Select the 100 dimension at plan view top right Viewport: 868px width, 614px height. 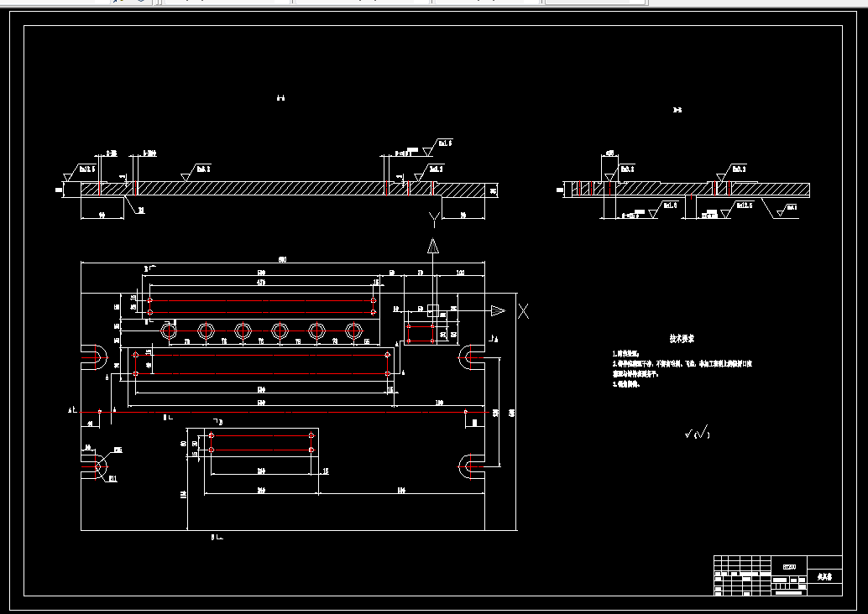(461, 273)
